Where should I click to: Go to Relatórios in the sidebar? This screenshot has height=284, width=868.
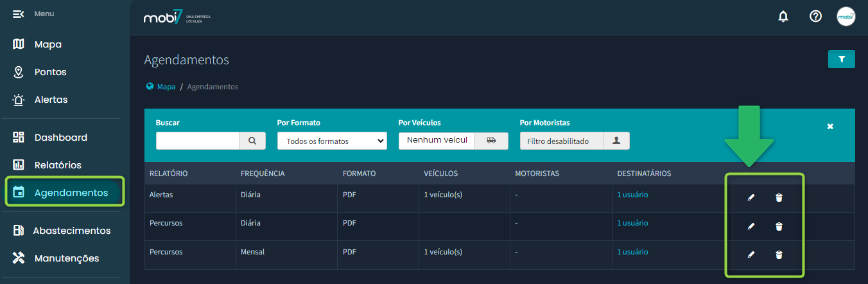point(57,165)
